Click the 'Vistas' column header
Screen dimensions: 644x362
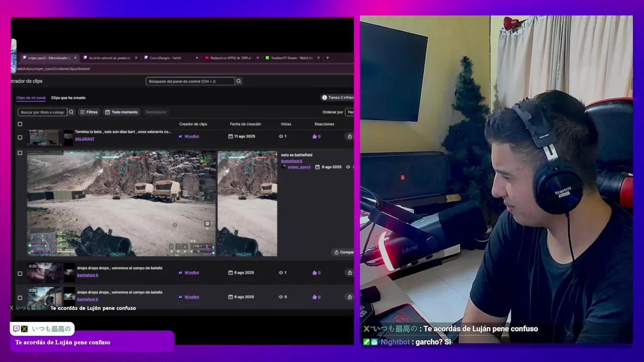(286, 124)
